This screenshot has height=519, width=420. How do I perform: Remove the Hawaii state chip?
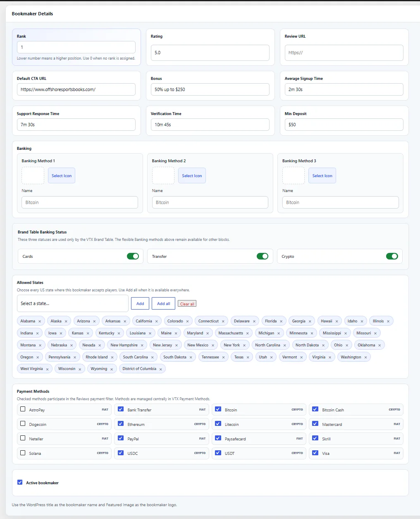(337, 322)
